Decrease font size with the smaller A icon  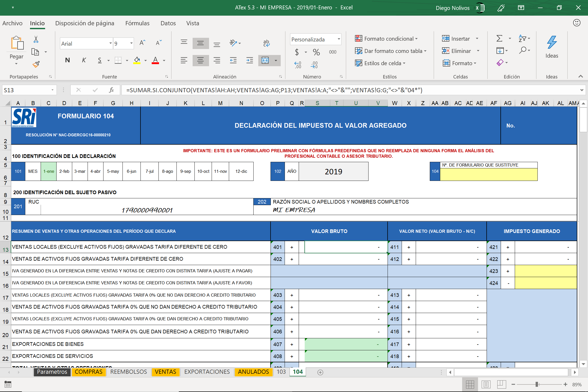pos(159,43)
